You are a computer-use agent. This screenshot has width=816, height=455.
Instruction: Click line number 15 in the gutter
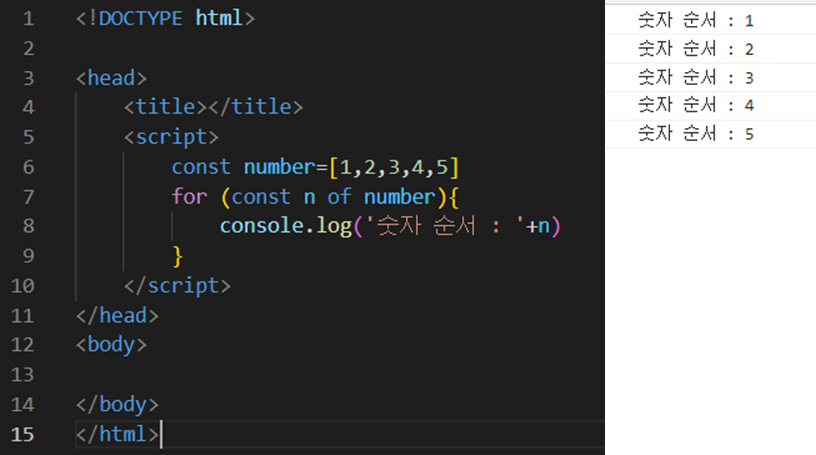click(23, 434)
